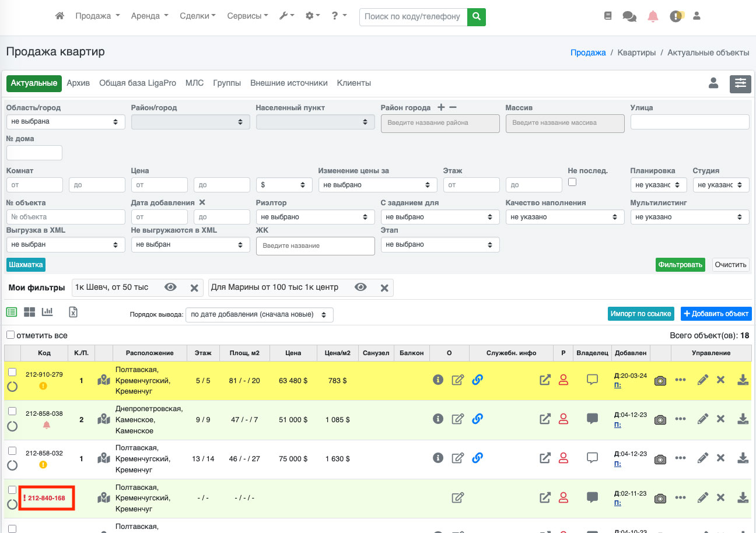Open camera photos for object 212-910-279
The image size is (756, 533).
coord(660,380)
